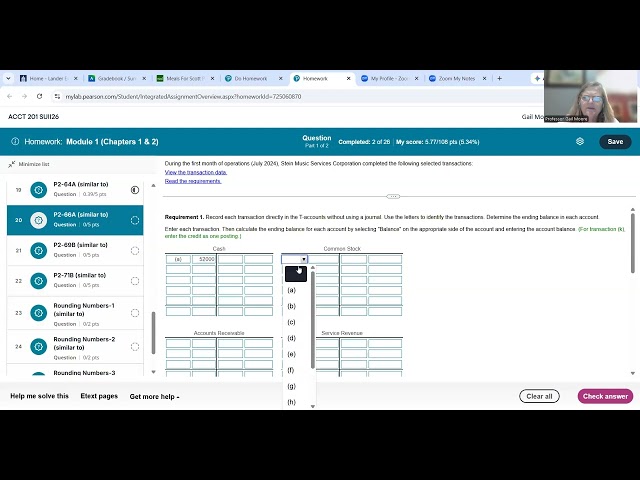The height and width of the screenshot is (480, 640).
Task: Open question P2-69B (similar to)
Action: click(x=75, y=250)
